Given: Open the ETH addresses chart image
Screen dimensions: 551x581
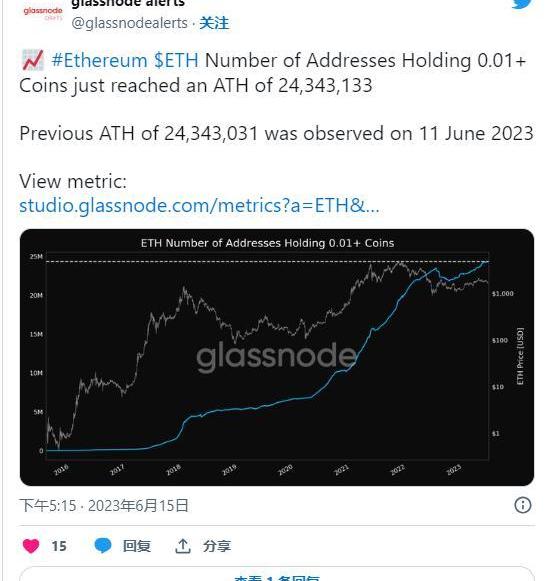Looking at the screenshot, I should click(x=277, y=357).
